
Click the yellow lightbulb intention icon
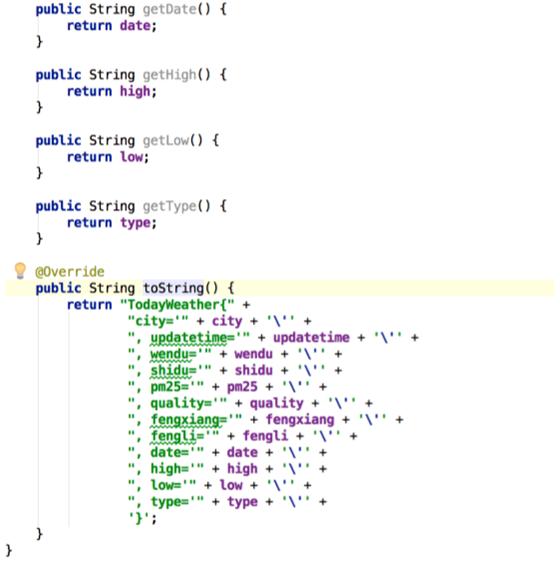point(20,271)
